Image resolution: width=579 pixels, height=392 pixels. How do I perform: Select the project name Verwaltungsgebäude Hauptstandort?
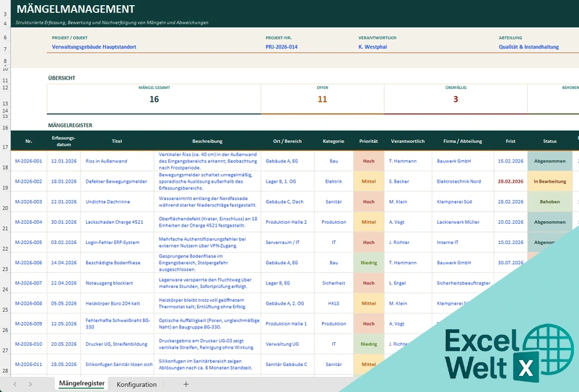(x=94, y=47)
